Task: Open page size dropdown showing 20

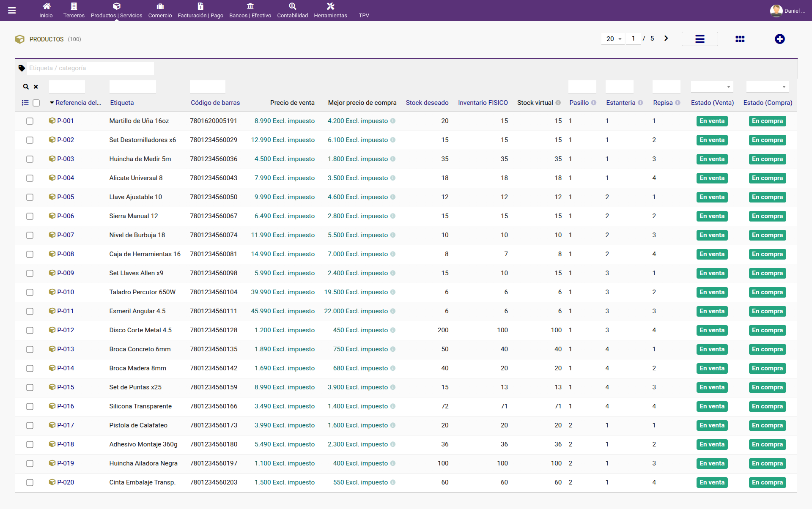Action: (x=613, y=39)
